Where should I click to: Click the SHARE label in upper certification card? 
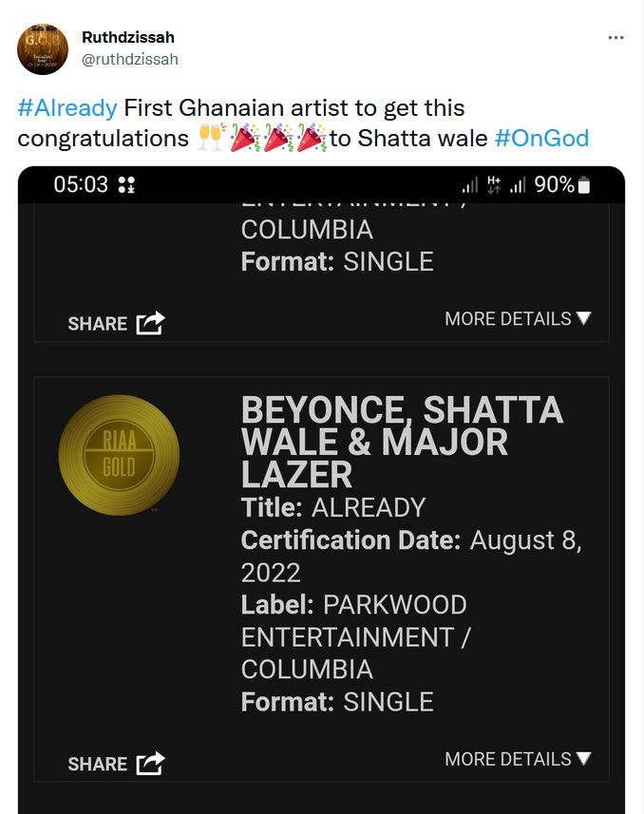tap(98, 324)
